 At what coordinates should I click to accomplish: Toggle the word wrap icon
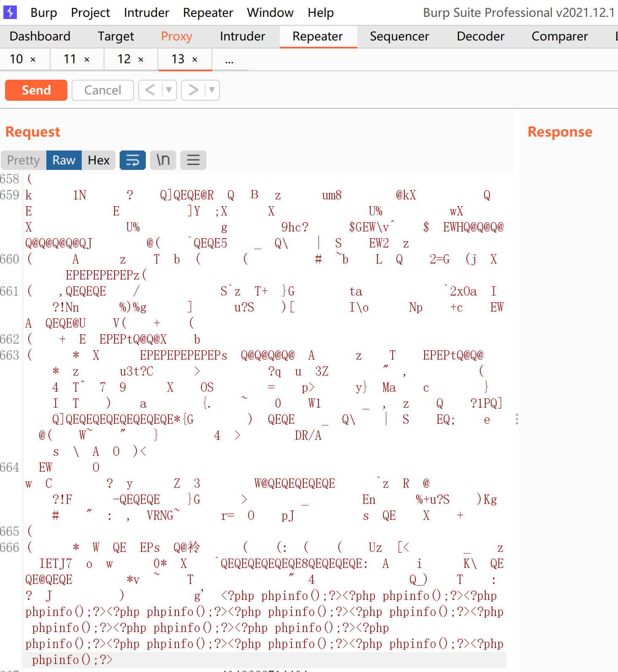tap(133, 160)
